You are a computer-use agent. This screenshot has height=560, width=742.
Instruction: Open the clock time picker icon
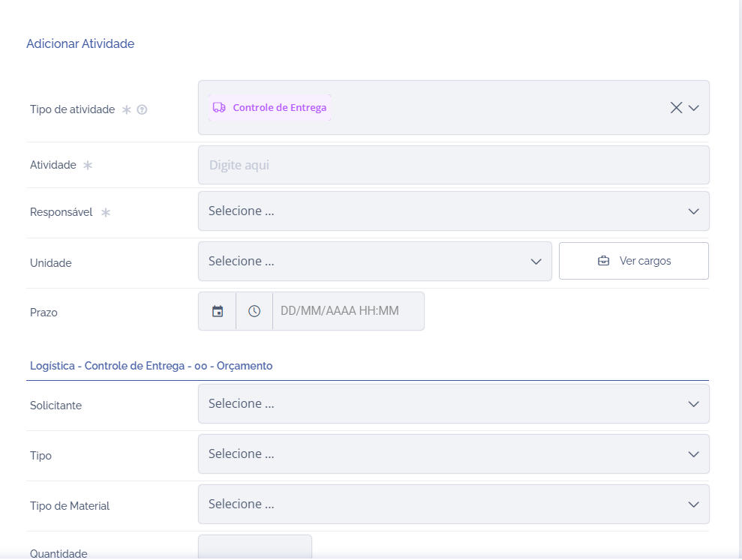click(x=254, y=311)
